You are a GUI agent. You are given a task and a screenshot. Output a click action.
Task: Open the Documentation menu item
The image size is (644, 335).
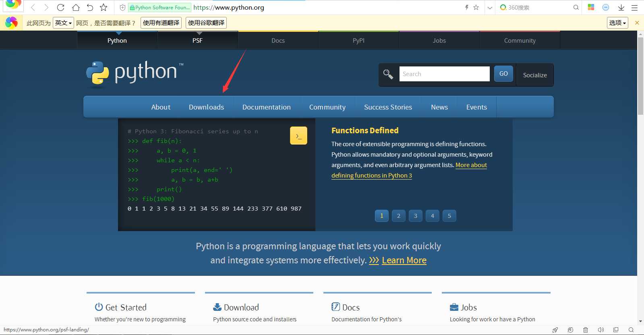(x=267, y=107)
